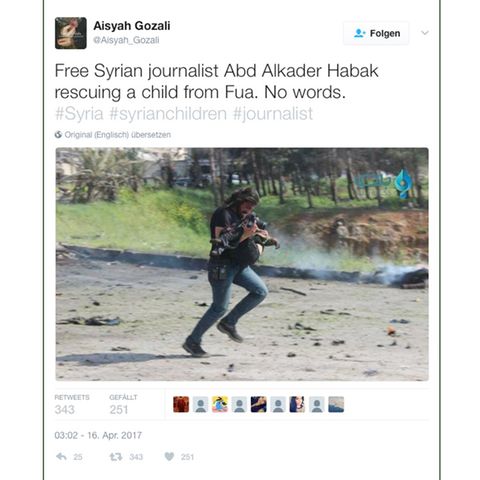Open the tweet's attached photo
480x480 pixels.
tap(242, 264)
